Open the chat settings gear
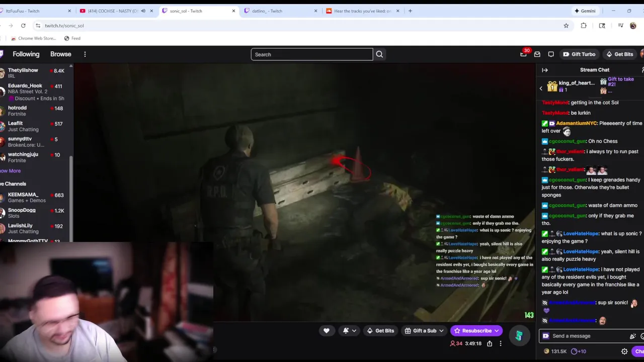The height and width of the screenshot is (362, 644). (x=624, y=351)
